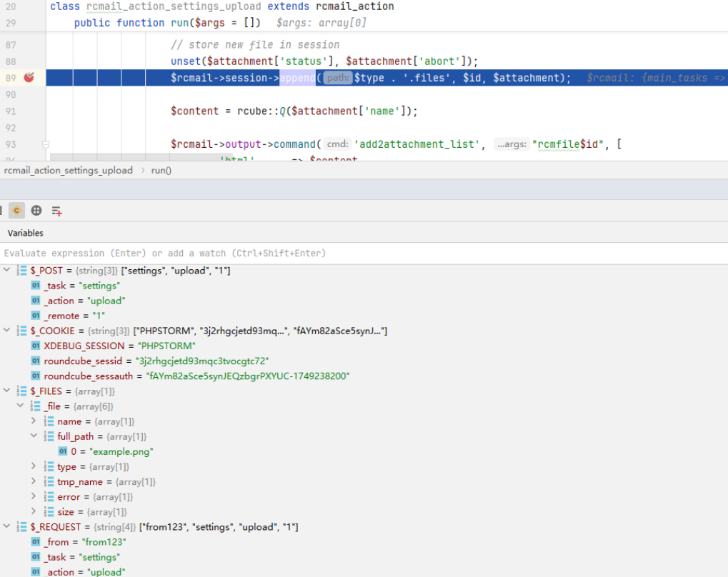
Task: Click the value icon beside _from
Action: (36, 542)
